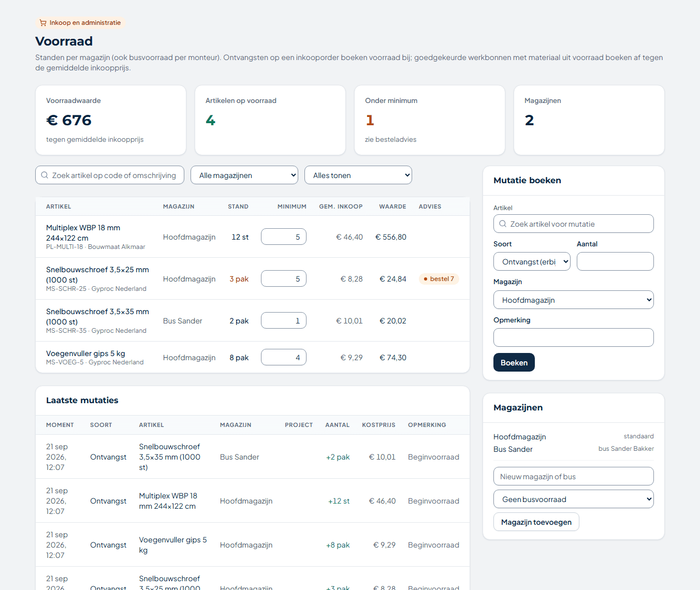Edit the minimum field for Multiplex WBP 18 mm
The height and width of the screenshot is (590, 700).
pos(284,237)
